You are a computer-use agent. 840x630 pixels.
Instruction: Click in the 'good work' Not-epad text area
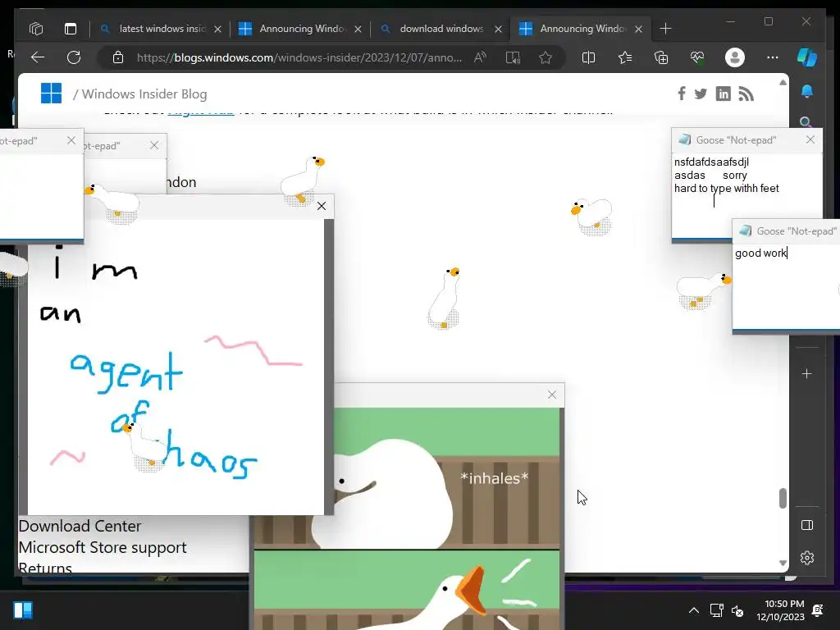[x=787, y=286]
